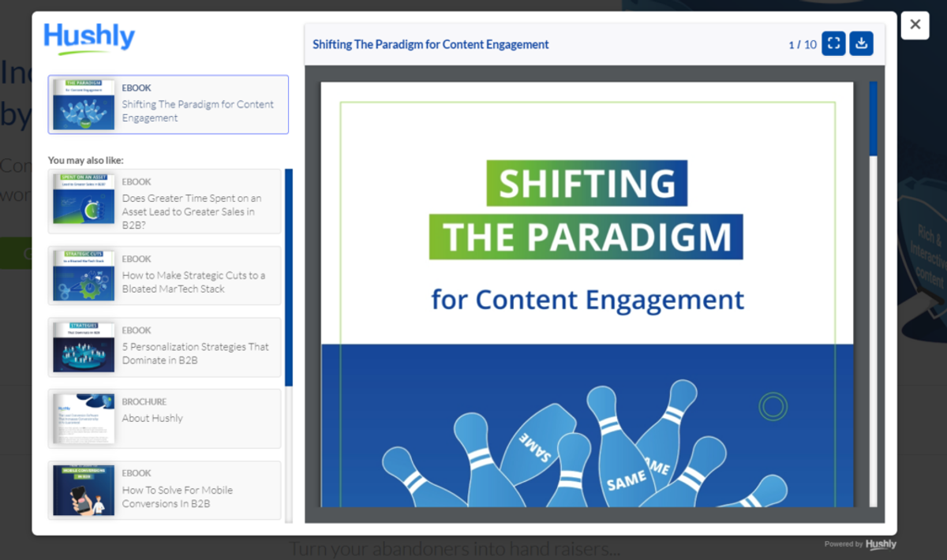Open 'How to Make Strategic Cuts' link
Viewport: 947px width, 560px height.
pyautogui.click(x=193, y=282)
